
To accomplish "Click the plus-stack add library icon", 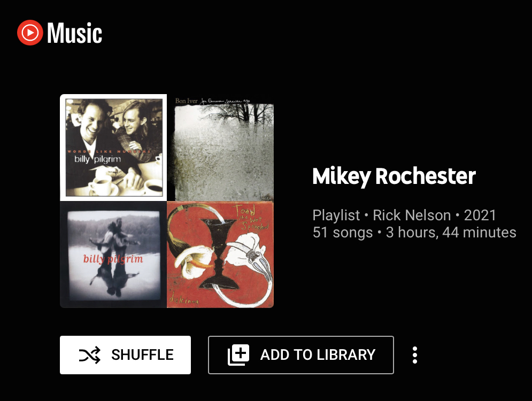I will pos(238,355).
